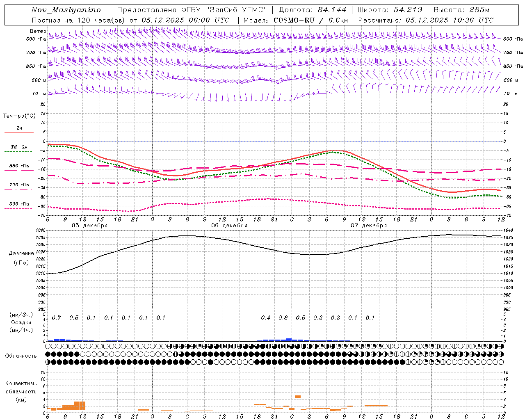The width and height of the screenshot is (525, 420).
Task: Select the 500 гПа temperature legend label
Action: coord(19,204)
